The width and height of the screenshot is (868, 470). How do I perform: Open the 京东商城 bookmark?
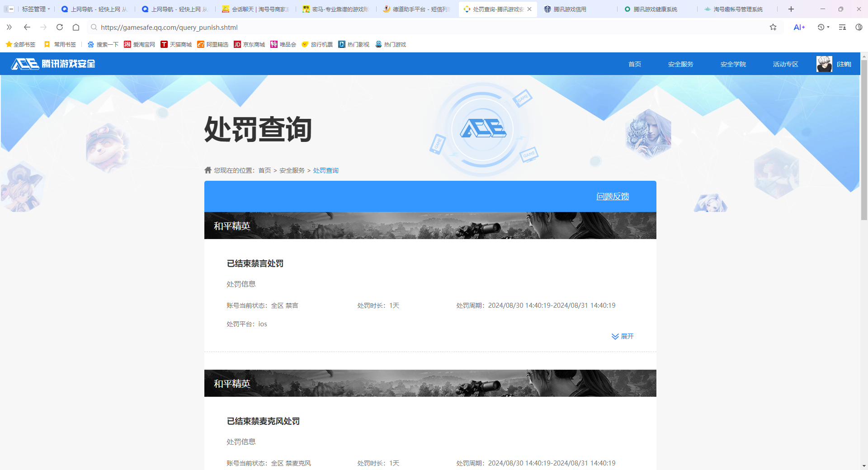(249, 44)
